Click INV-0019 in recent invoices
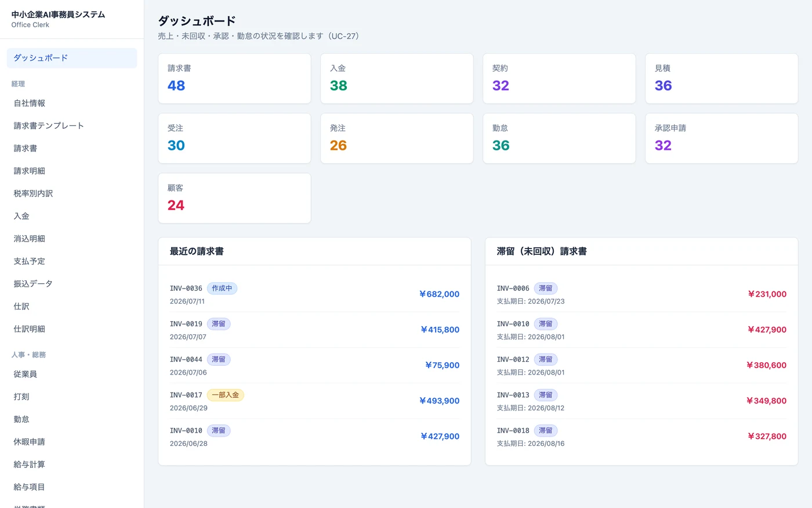This screenshot has height=508, width=812. 186,324
